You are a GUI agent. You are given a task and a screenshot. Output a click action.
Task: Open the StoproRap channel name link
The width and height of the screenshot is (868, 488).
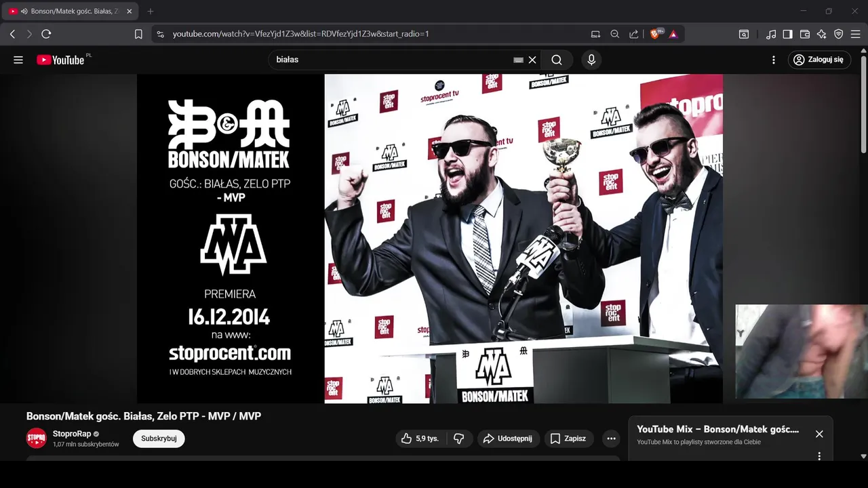coord(72,434)
